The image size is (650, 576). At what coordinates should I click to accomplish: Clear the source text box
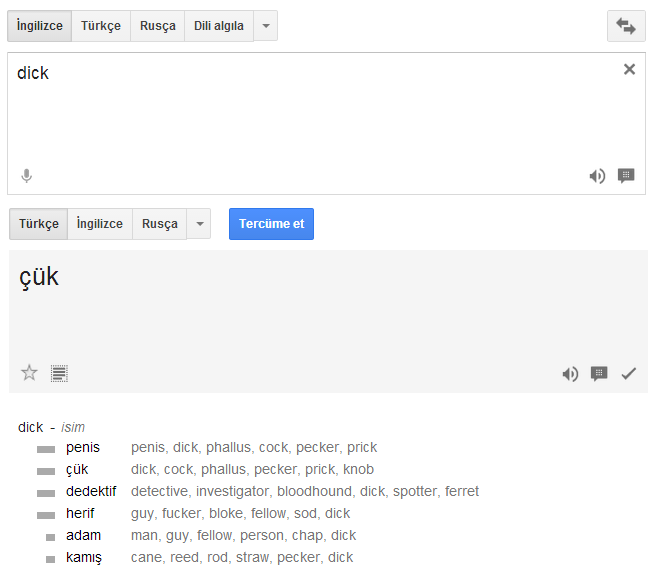coord(629,69)
